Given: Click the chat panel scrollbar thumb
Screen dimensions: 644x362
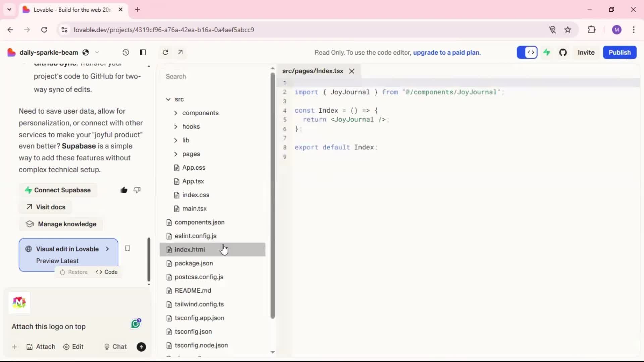Looking at the screenshot, I should [x=149, y=259].
